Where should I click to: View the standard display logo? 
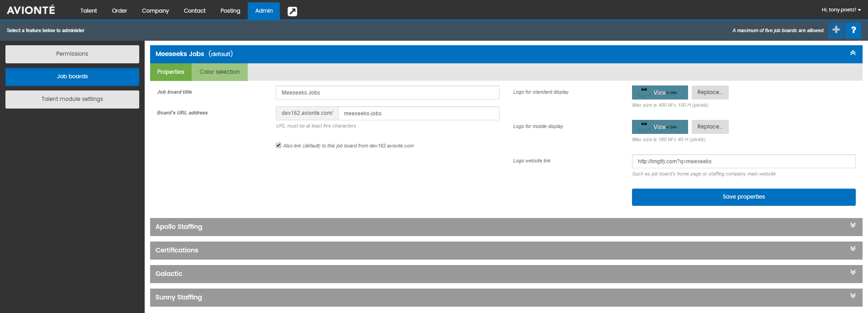tap(660, 92)
